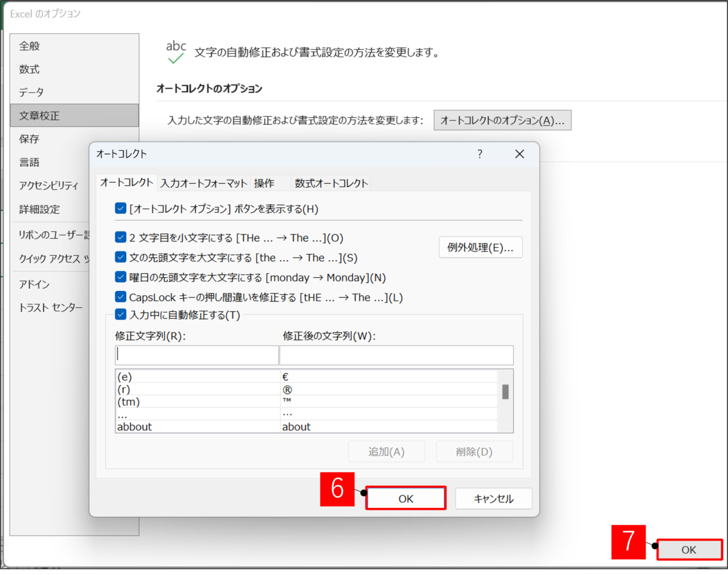Select the アクセシビリティ category in sidebar
This screenshot has width=728, height=575.
50,186
